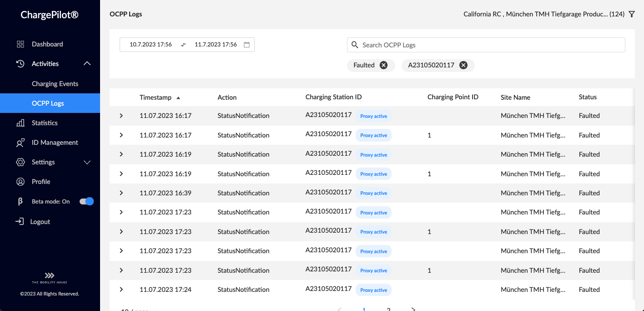Click the Beta symbol icon
The image size is (644, 311).
click(20, 201)
